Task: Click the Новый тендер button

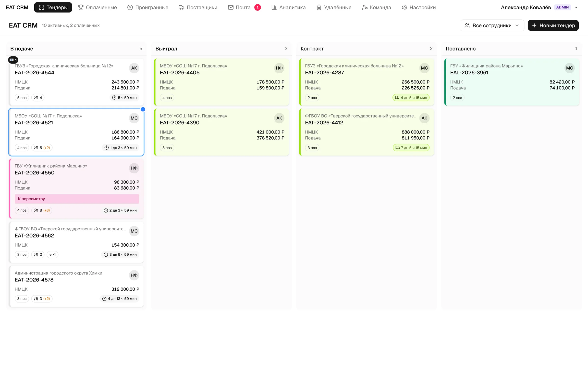Action: (553, 26)
